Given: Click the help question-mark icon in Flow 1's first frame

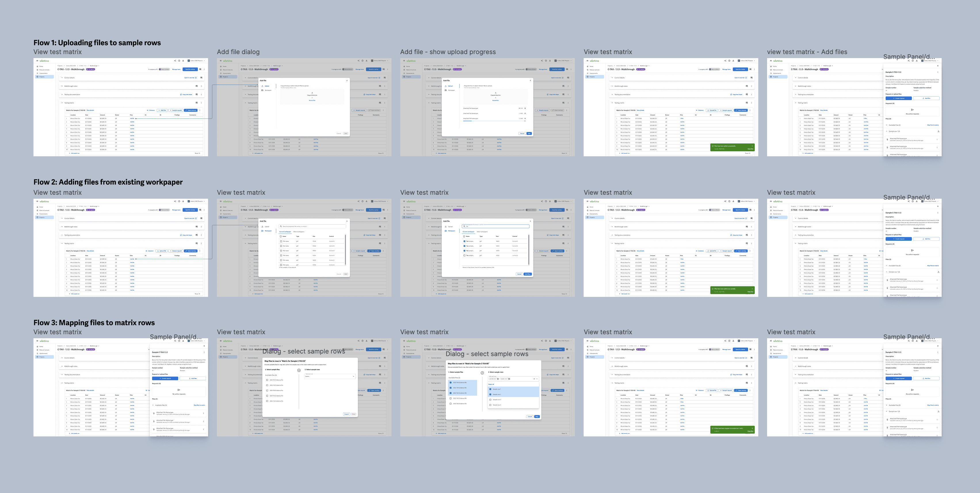Looking at the screenshot, I should tap(179, 61).
